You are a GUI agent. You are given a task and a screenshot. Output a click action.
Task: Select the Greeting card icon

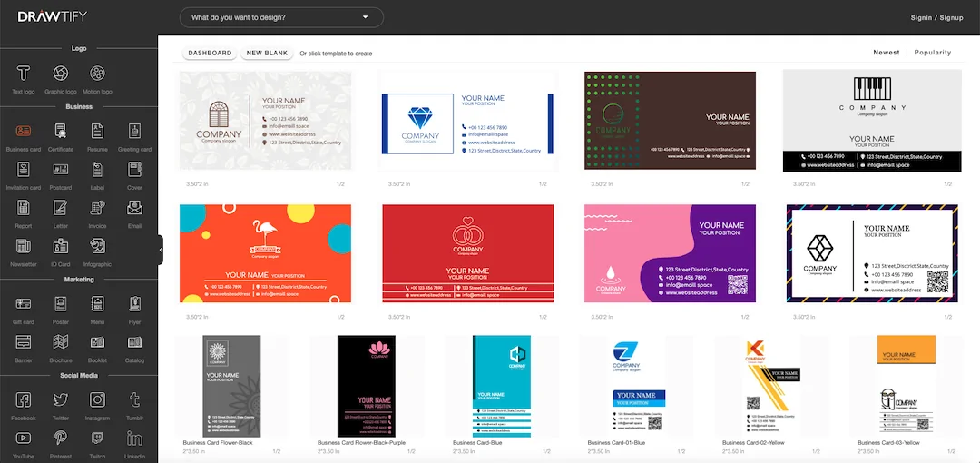click(134, 131)
